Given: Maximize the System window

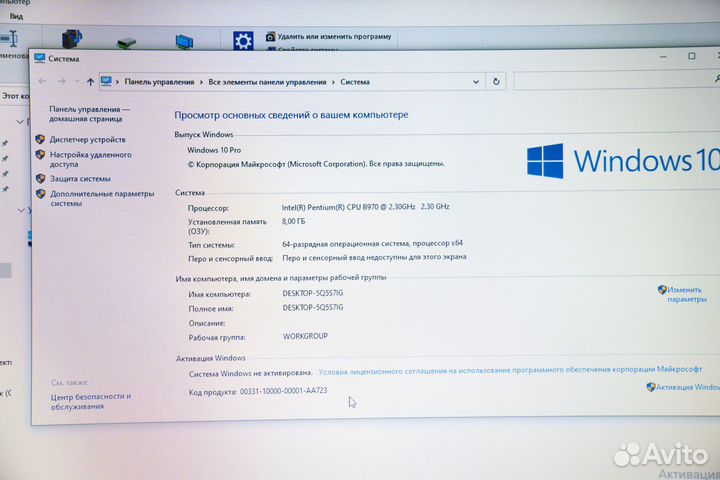Looking at the screenshot, I should coord(692,56).
